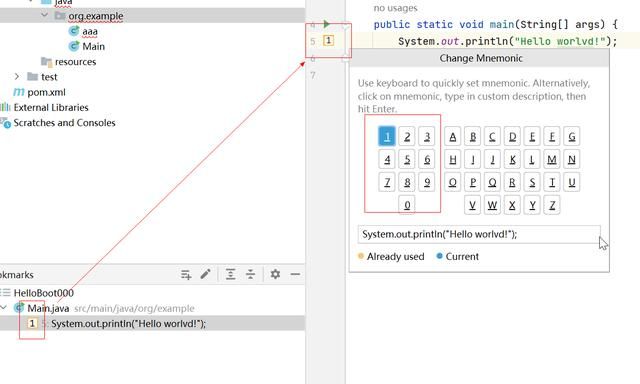Click the bookmark mnemonic 1 gutter icon
Viewport: 640px width, 384px height.
point(329,40)
